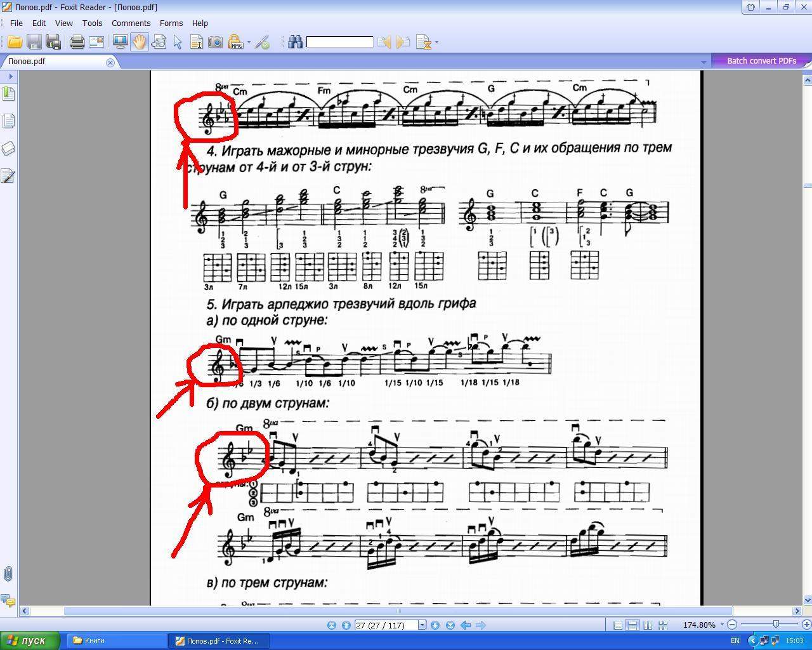
Task: Switch to continuous page layout
Action: [632, 625]
